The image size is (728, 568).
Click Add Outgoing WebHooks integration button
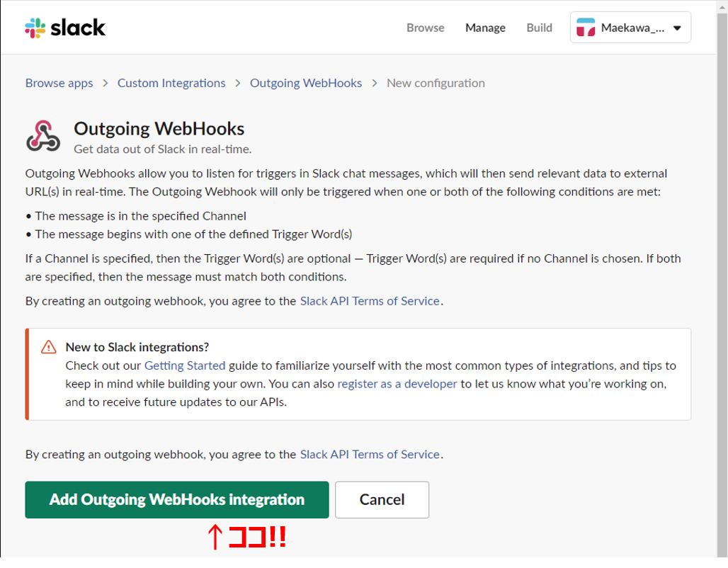click(177, 500)
